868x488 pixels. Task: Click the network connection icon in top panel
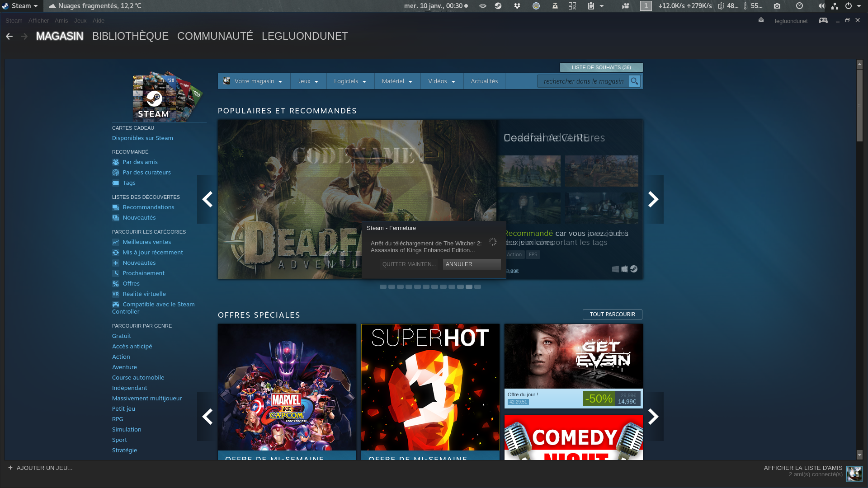835,6
